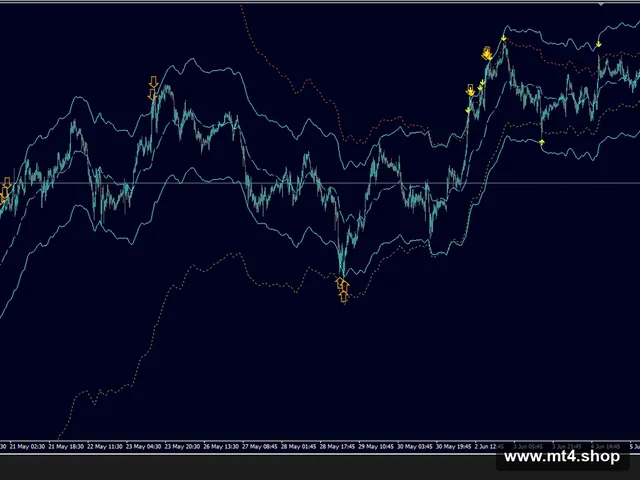Click the '30 May 19:45' time label
Screen dimensions: 640x480
(453, 447)
